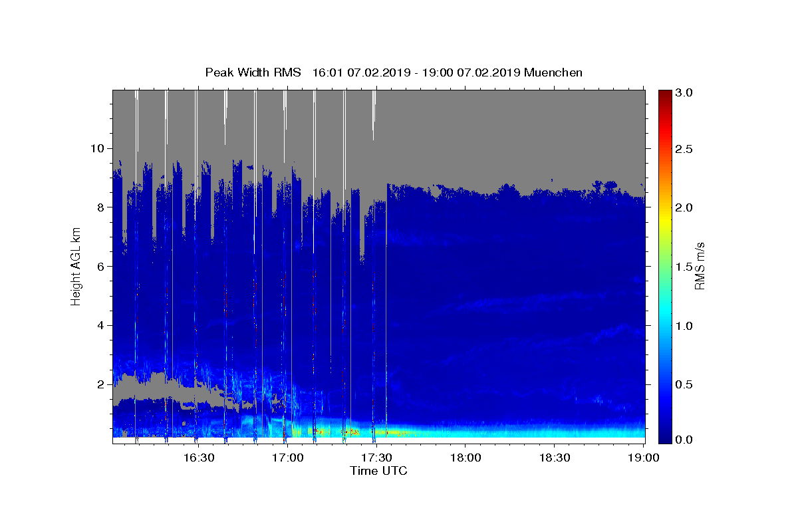Click the 'Time UTC' axis label
This screenshot has width=798, height=532.
[378, 471]
